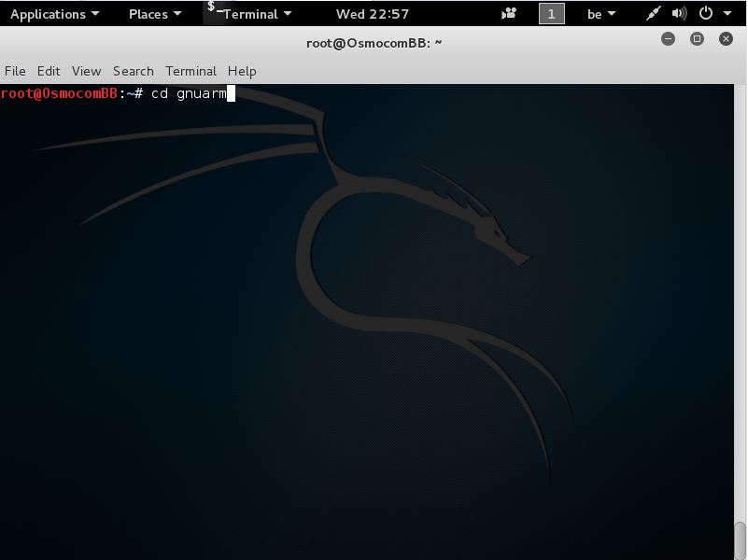Click the 'cd gnuarm' command text
This screenshot has width=748, height=560.
tap(189, 93)
